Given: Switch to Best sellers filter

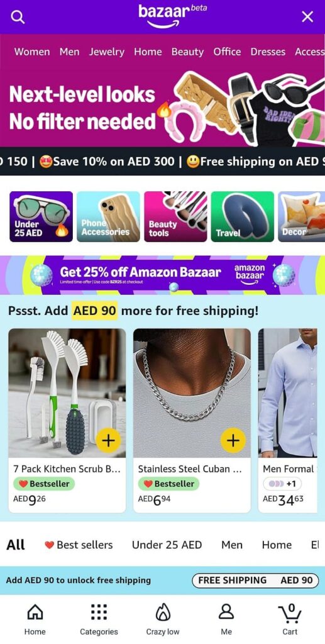Looking at the screenshot, I should 79,545.
